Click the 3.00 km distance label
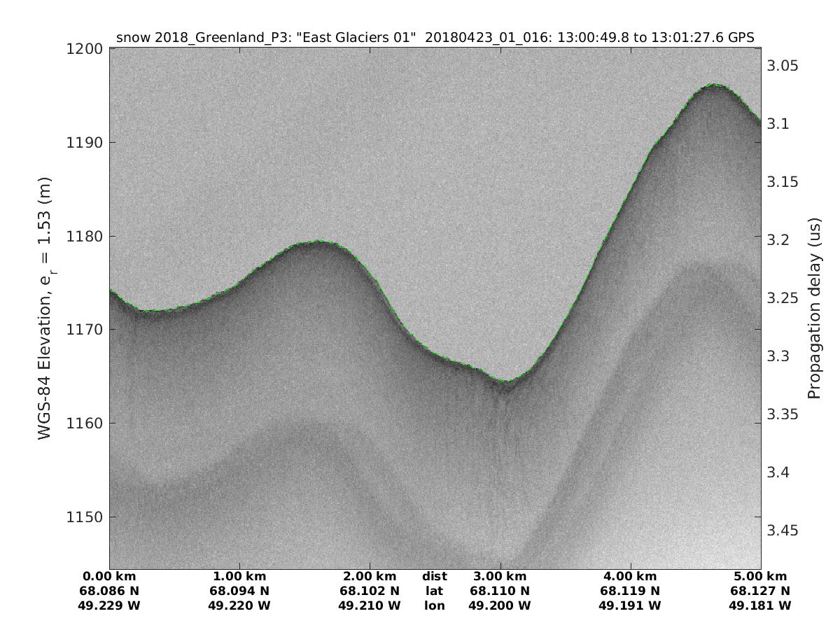 coord(500,577)
